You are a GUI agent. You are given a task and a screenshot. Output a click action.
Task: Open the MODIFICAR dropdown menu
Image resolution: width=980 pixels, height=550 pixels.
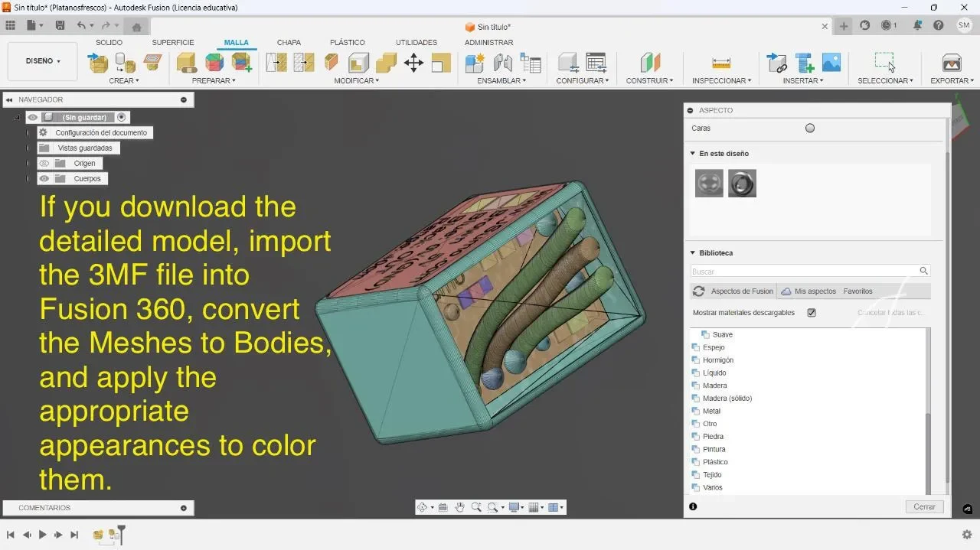(357, 80)
